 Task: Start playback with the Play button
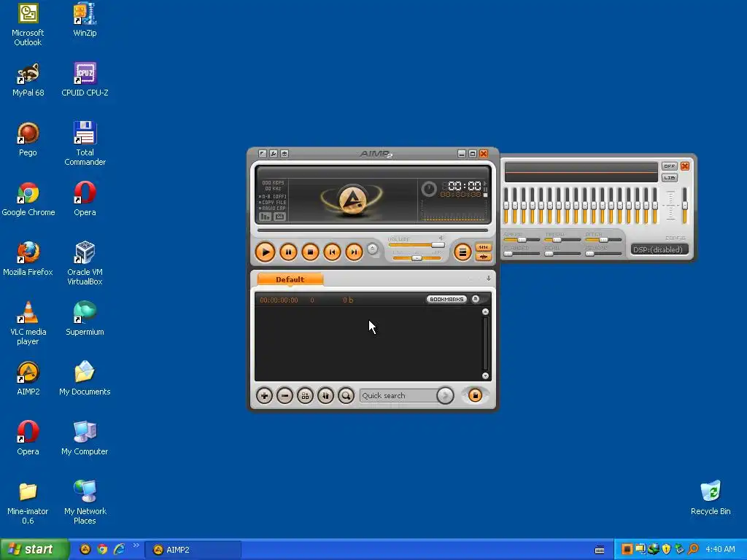click(x=265, y=252)
